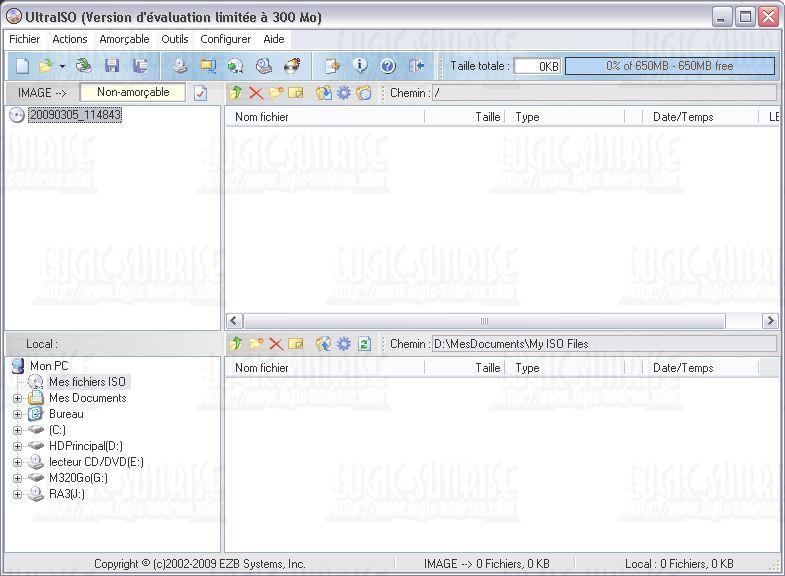Click the image Chemin path field
Viewport: 785px width, 576px height.
pyautogui.click(x=605, y=93)
